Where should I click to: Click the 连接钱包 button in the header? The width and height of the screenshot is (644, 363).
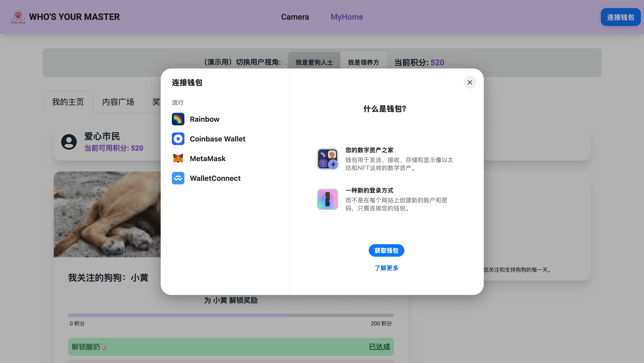[x=621, y=17]
